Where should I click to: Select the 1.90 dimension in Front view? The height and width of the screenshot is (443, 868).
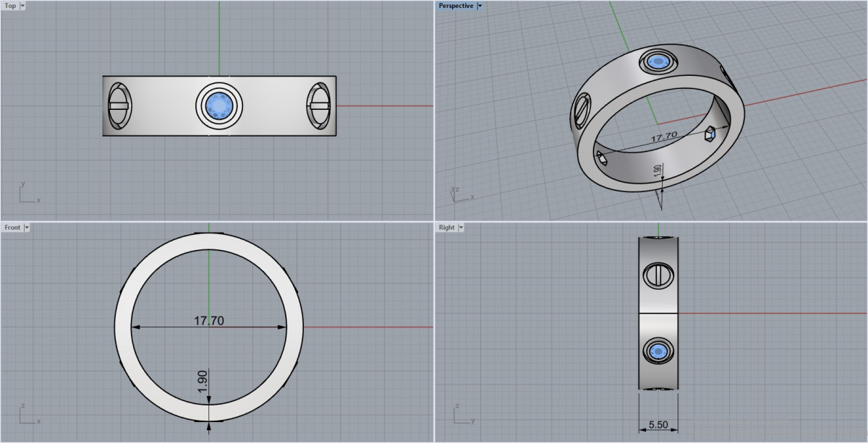click(203, 381)
